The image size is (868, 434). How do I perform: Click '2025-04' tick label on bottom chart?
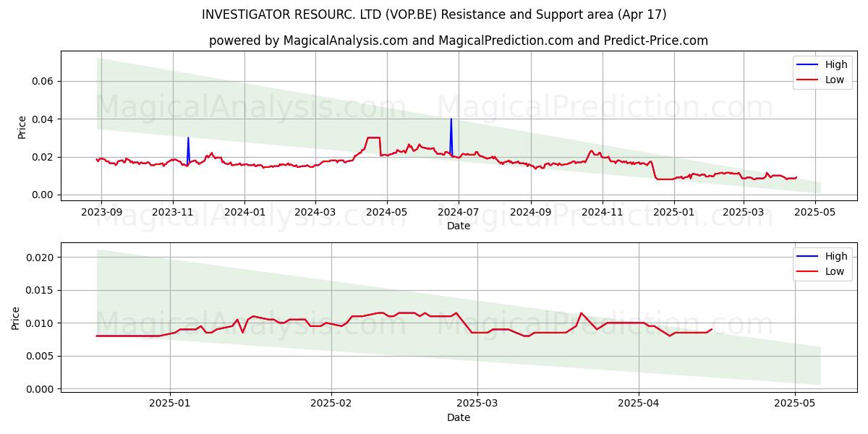(639, 404)
